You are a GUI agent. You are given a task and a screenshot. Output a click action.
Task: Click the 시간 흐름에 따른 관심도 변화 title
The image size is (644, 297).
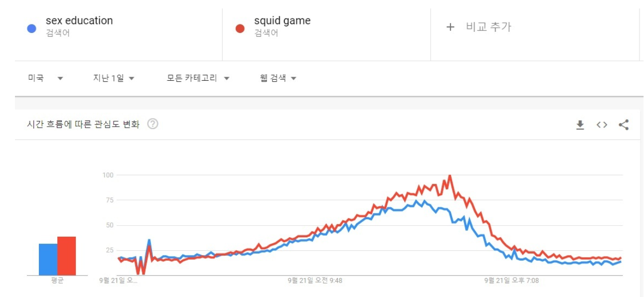[x=83, y=124]
